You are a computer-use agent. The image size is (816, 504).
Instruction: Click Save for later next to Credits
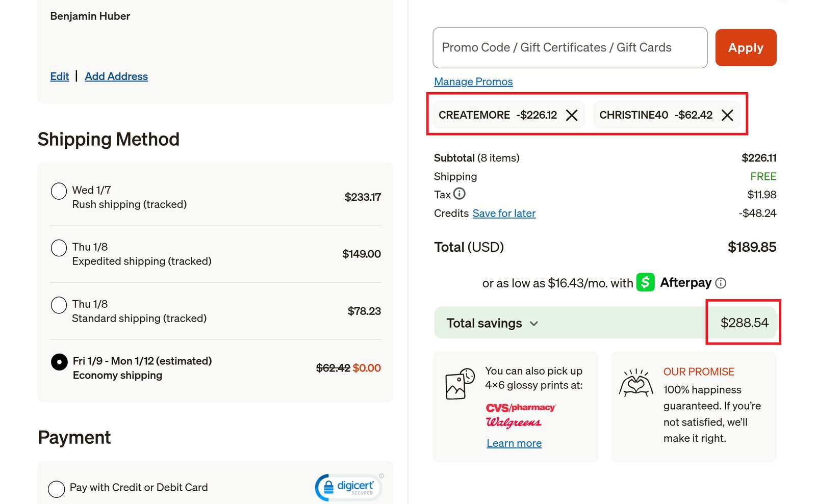point(504,213)
